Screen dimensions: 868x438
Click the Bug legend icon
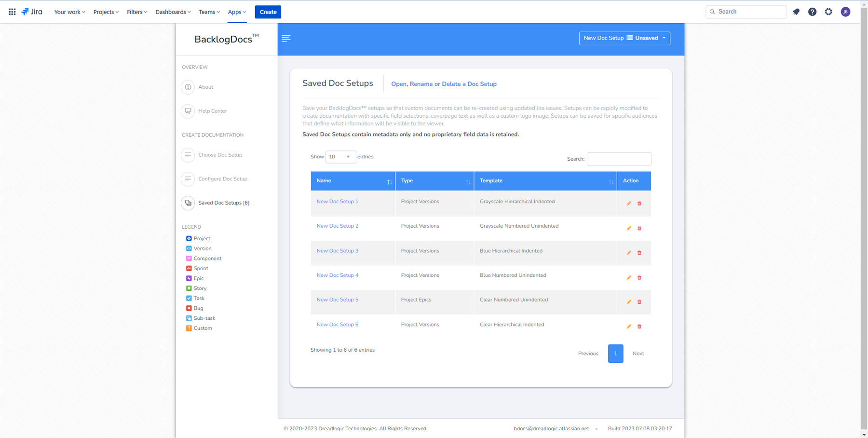(x=189, y=308)
